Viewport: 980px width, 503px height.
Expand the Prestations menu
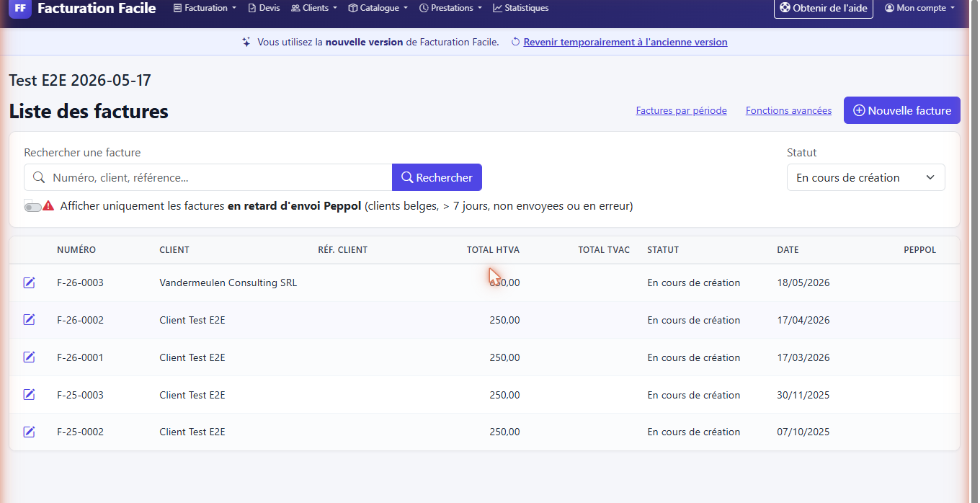pyautogui.click(x=450, y=8)
